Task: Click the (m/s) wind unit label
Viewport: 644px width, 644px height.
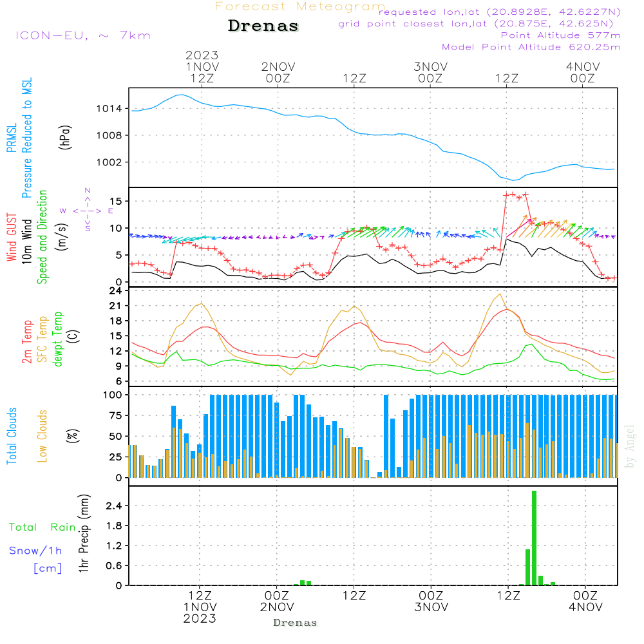Action: click(x=62, y=237)
